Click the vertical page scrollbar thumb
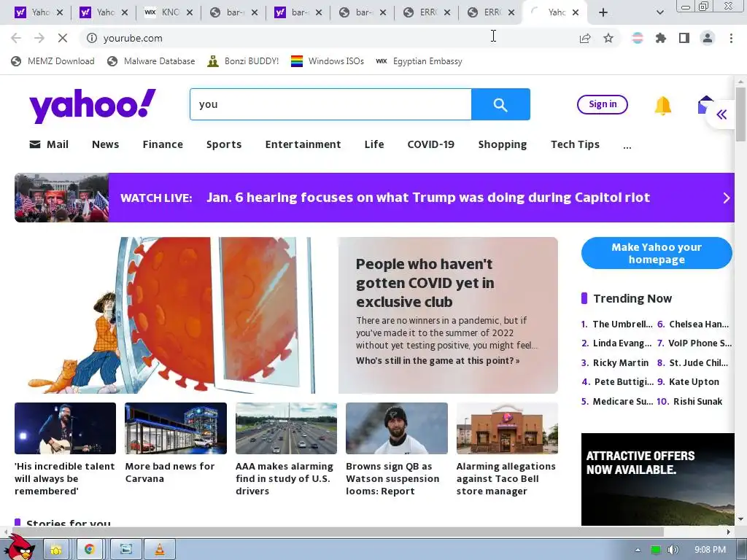This screenshot has width=747, height=560. [740, 113]
